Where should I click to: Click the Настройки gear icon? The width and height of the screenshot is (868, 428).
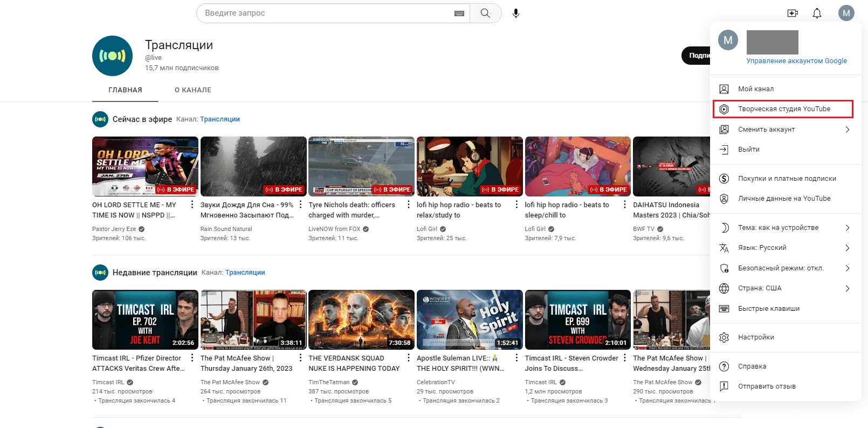(x=725, y=337)
